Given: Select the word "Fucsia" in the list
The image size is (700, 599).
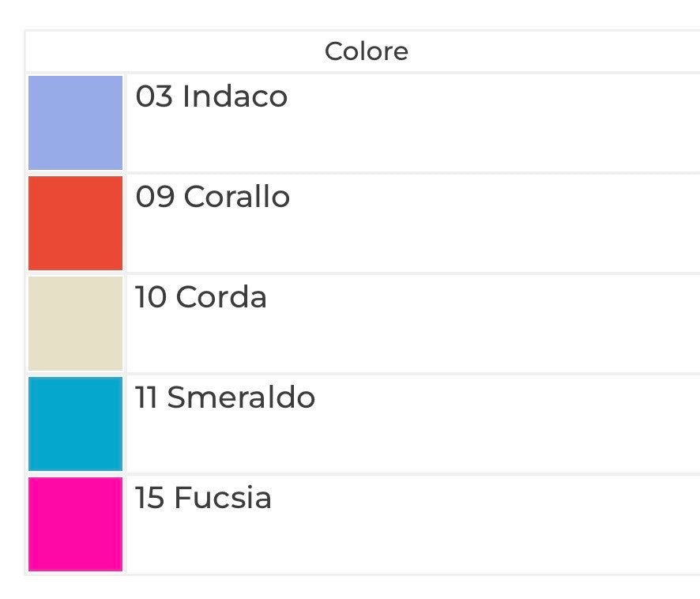Looking at the screenshot, I should pos(223,498).
